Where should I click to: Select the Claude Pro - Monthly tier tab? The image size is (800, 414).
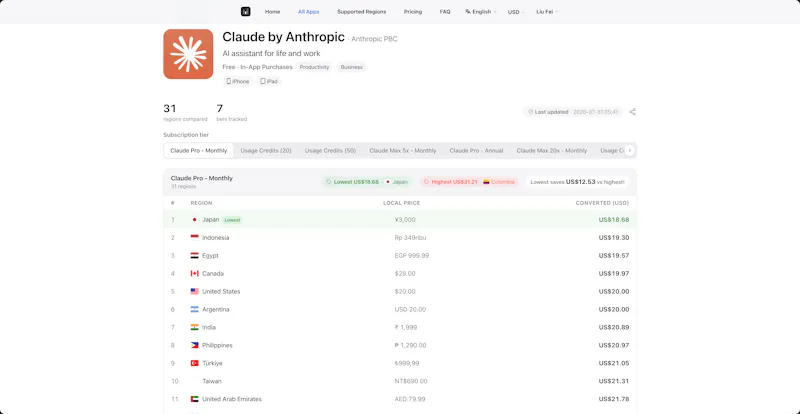pos(198,151)
